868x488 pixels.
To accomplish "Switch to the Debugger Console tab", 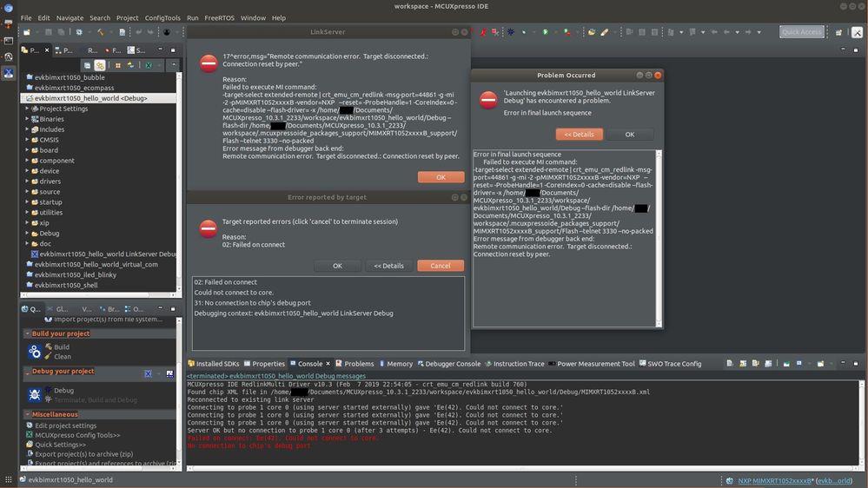I will coord(448,364).
